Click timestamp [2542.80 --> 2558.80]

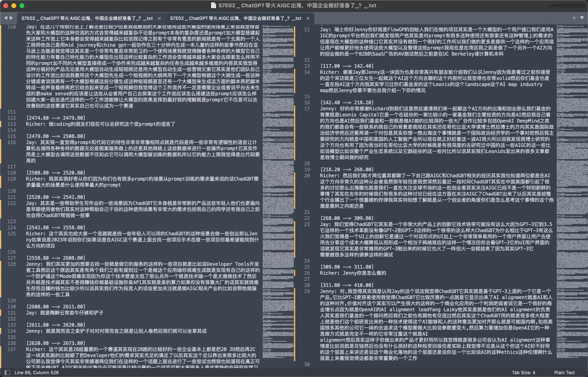pyautogui.click(x=55, y=228)
